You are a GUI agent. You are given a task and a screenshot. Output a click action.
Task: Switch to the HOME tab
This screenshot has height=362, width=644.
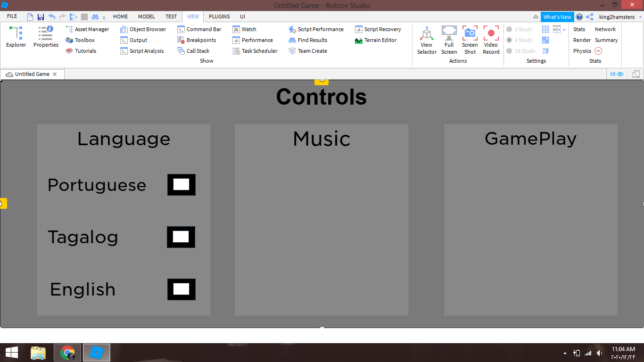(121, 16)
